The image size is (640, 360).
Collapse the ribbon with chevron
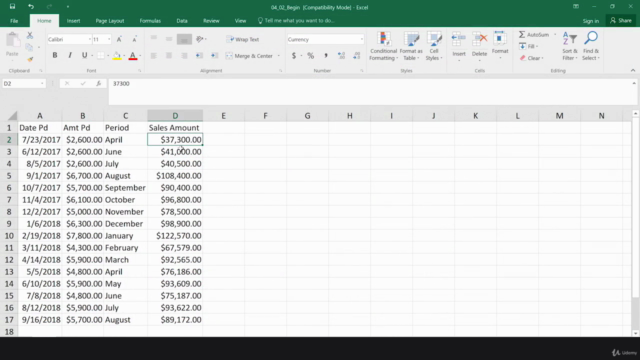pyautogui.click(x=633, y=70)
